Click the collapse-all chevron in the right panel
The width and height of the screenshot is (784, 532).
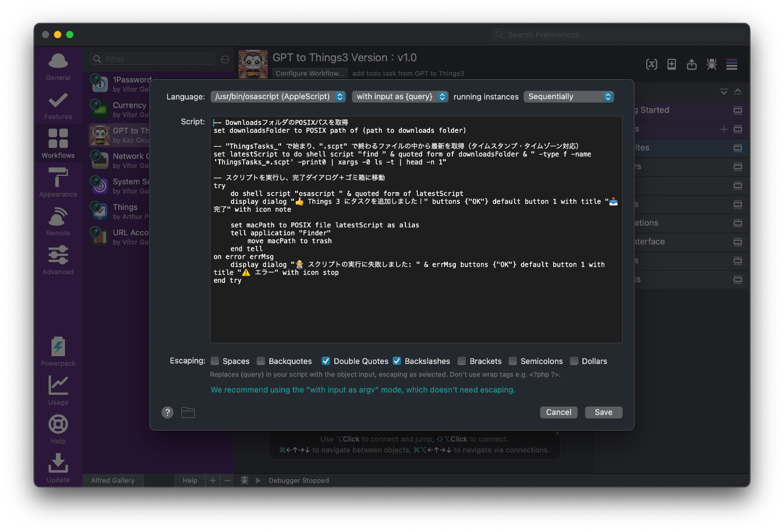pos(724,91)
